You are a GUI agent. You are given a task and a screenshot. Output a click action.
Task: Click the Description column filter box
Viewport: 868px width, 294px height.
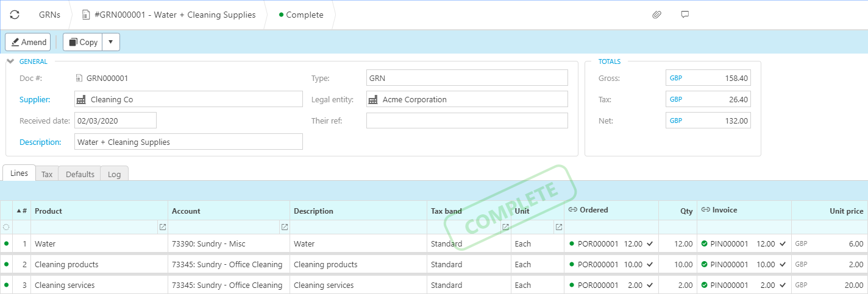tap(358, 227)
